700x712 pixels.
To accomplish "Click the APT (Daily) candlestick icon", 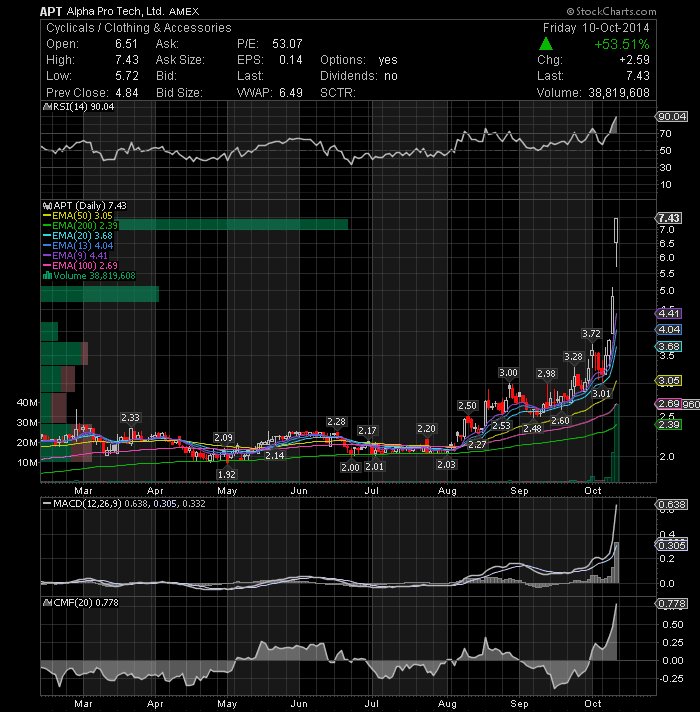I will 47,206.
